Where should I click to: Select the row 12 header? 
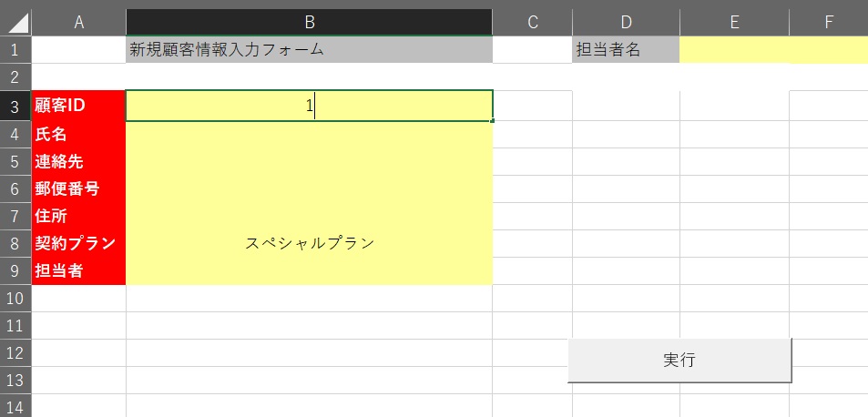tap(15, 352)
